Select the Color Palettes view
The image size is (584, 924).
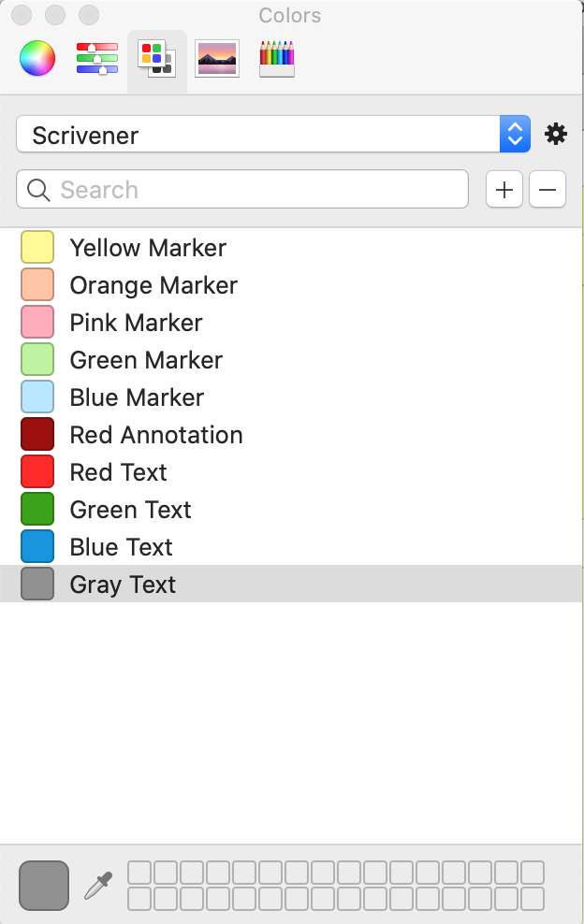[x=156, y=58]
